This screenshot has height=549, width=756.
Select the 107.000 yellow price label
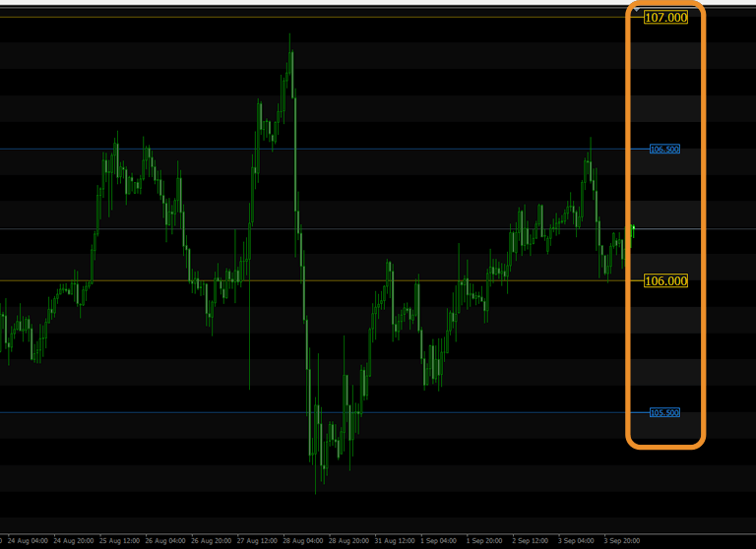click(x=665, y=17)
